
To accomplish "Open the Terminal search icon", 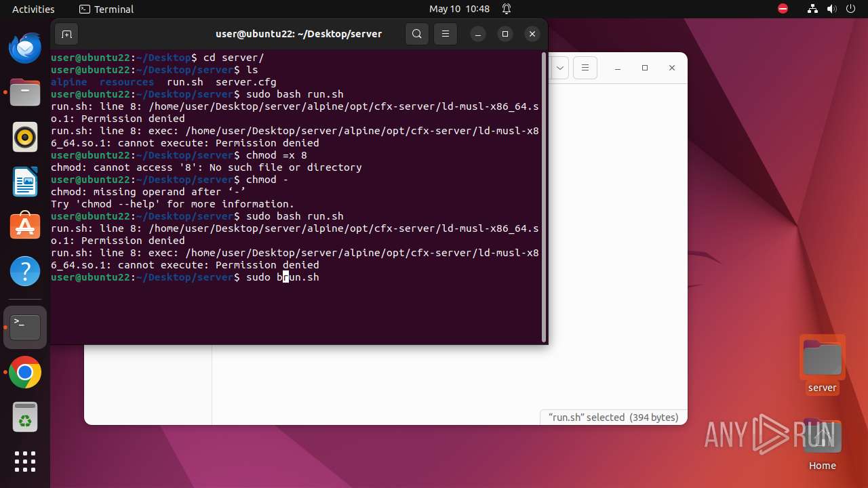I will 417,34.
